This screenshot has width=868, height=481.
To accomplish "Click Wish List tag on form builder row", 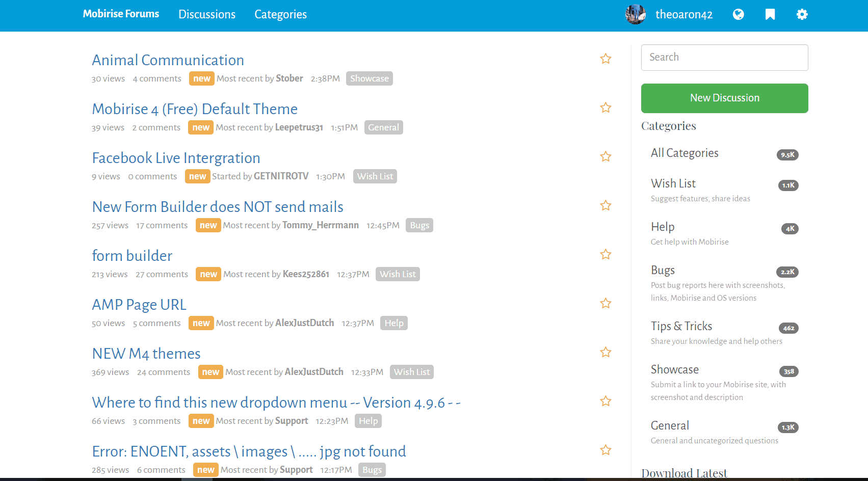I will coord(398,274).
